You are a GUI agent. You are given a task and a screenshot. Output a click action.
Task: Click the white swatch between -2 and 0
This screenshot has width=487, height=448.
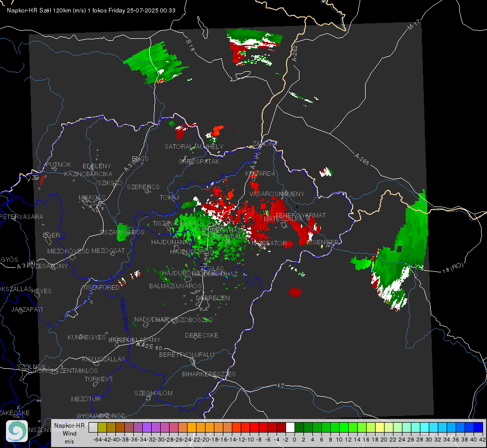click(x=290, y=427)
